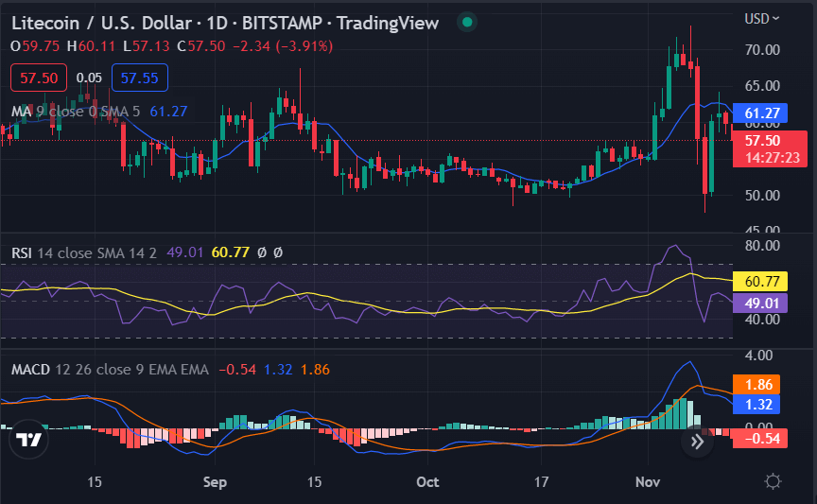The image size is (817, 504).
Task: Click the 17 date label on time axis
Action: 541,481
